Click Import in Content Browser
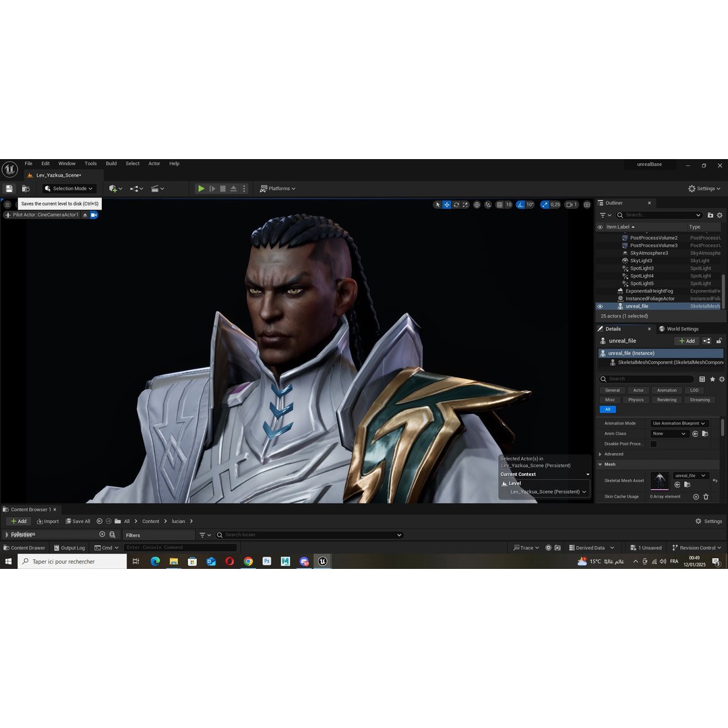This screenshot has height=728, width=728. pyautogui.click(x=48, y=521)
